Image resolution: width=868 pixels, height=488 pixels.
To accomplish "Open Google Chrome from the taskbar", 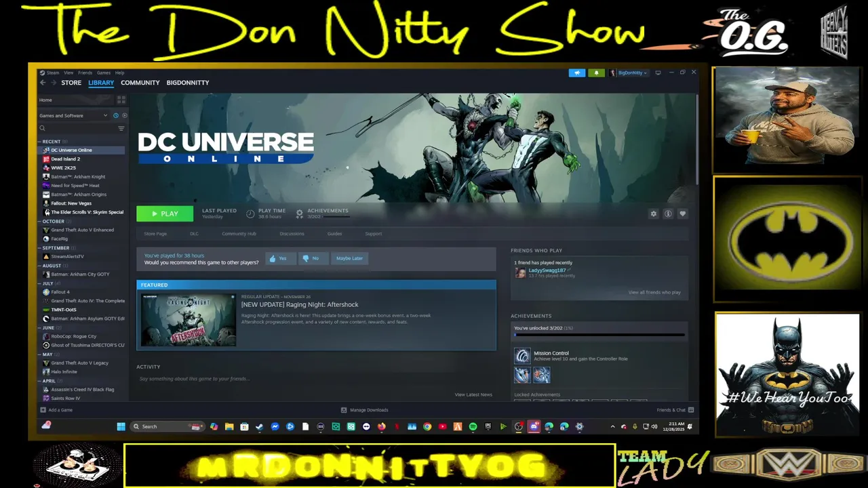I will 427,426.
